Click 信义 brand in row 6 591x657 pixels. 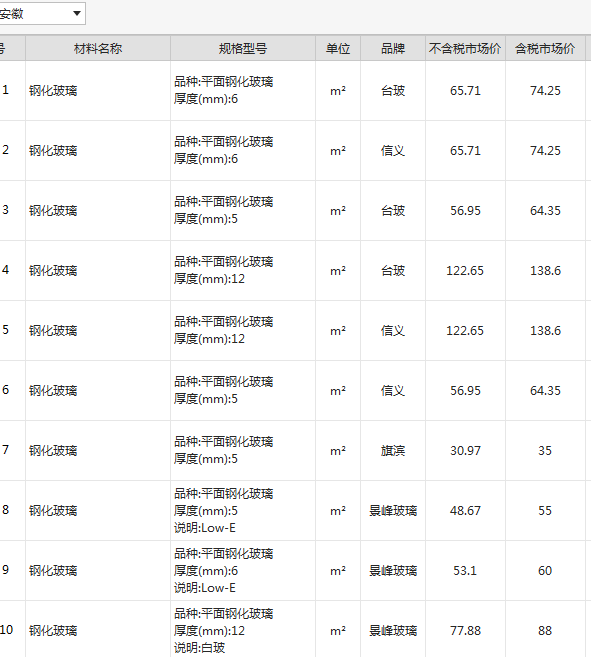[393, 390]
